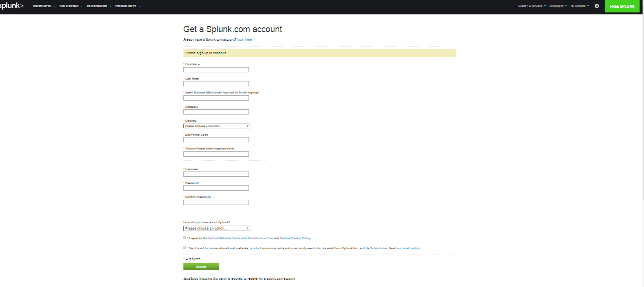Focus the Phone number field
The width and height of the screenshot is (644, 287).
[216, 154]
